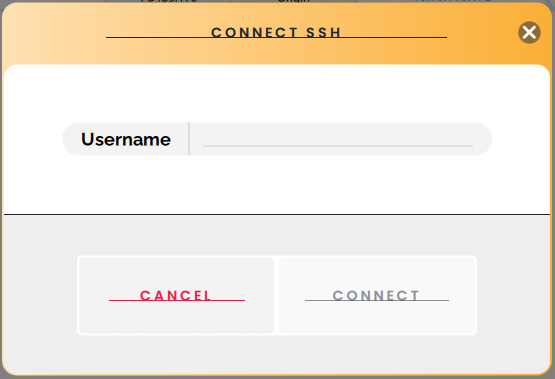Image resolution: width=555 pixels, height=379 pixels.
Task: Click empty white area below Username row
Action: 277,184
